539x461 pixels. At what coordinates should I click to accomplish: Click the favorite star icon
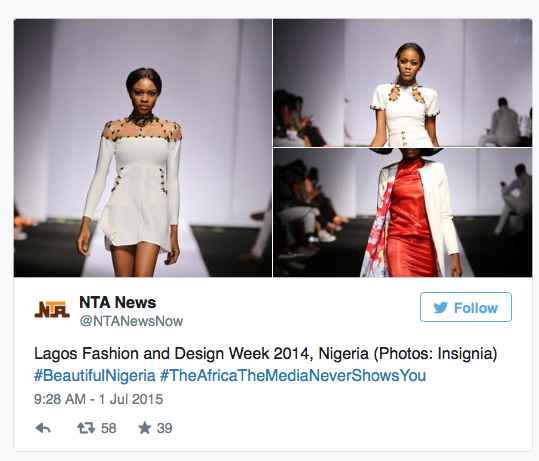point(144,428)
